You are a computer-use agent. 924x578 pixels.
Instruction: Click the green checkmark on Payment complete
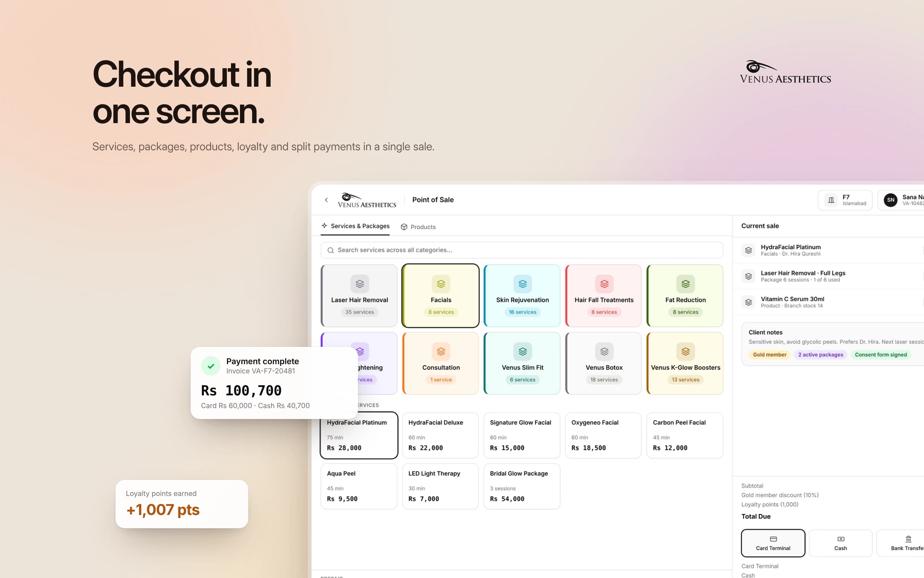coord(211,366)
